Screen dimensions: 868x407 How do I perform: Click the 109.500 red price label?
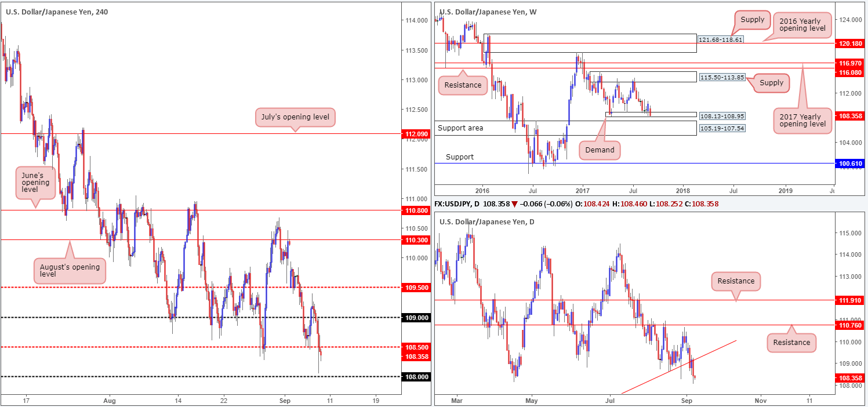416,287
